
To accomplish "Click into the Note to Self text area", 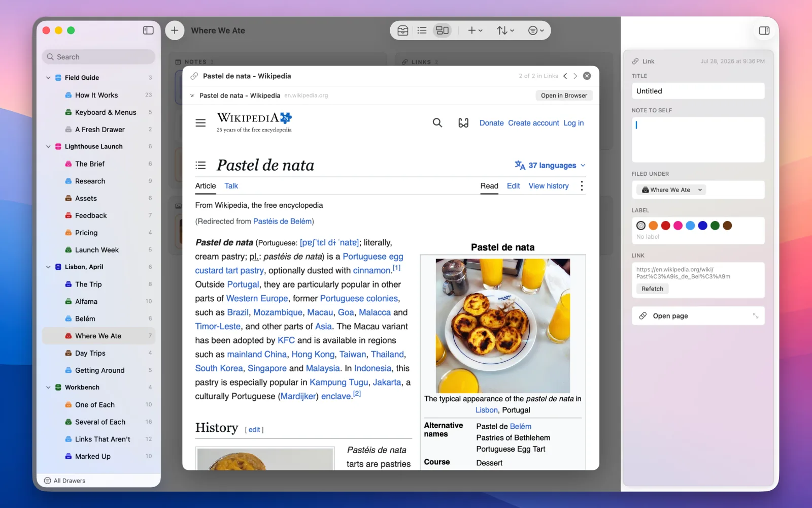I will tap(698, 140).
